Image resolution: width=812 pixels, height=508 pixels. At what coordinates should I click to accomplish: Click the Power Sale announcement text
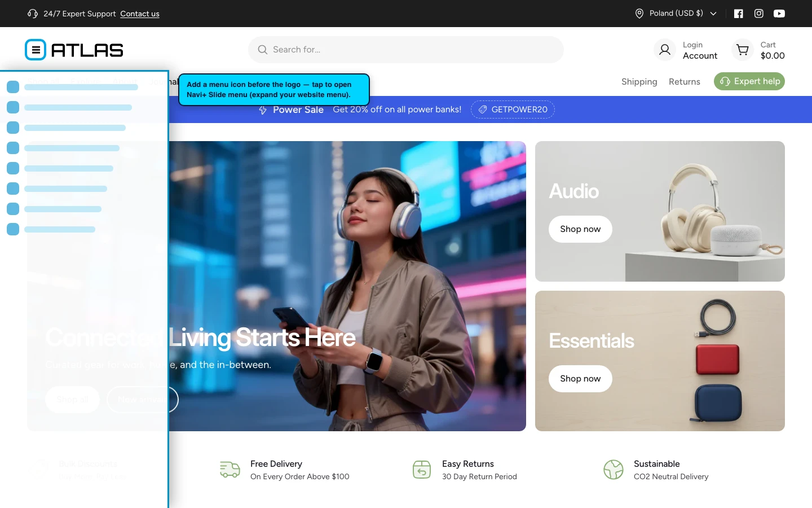[298, 110]
